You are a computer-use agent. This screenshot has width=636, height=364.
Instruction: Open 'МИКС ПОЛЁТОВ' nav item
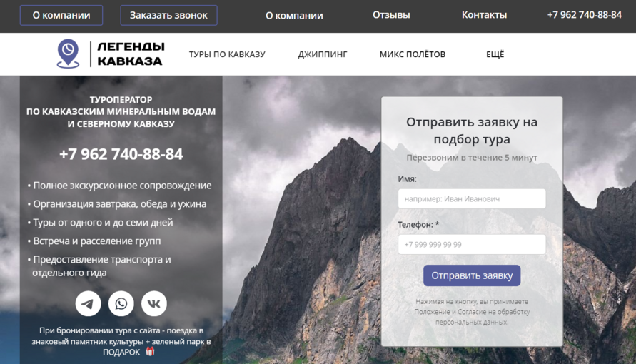click(413, 54)
